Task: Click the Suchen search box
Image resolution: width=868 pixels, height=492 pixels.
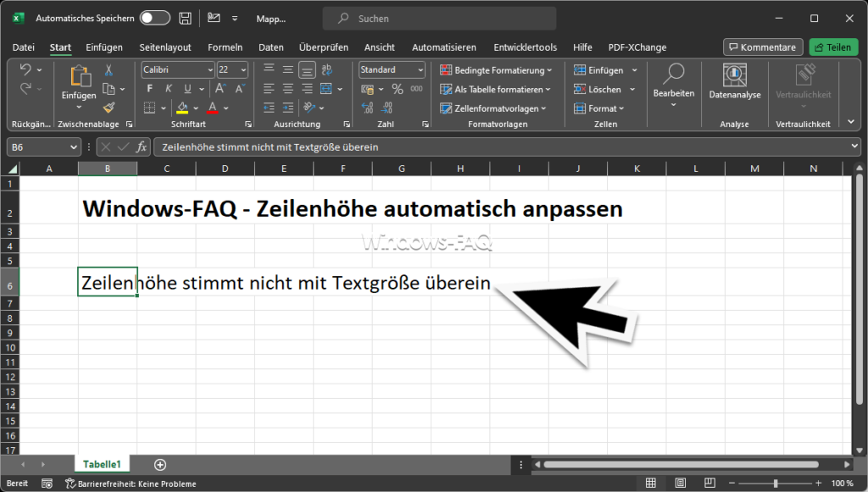Action: [x=440, y=19]
